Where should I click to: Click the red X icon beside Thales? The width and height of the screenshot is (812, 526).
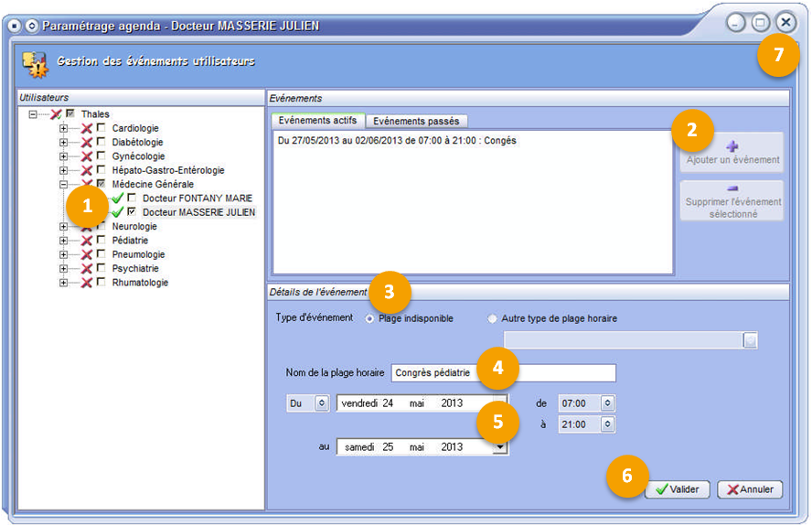pos(56,114)
